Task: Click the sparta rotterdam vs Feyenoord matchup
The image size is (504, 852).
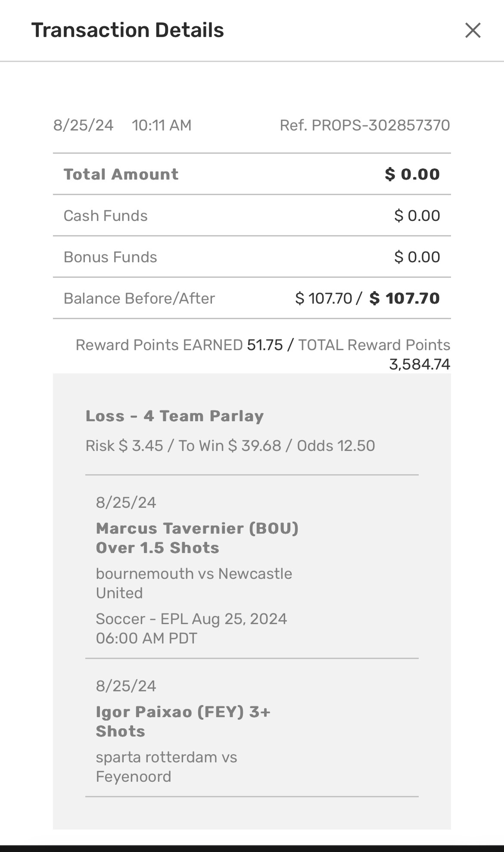Action: [166, 767]
